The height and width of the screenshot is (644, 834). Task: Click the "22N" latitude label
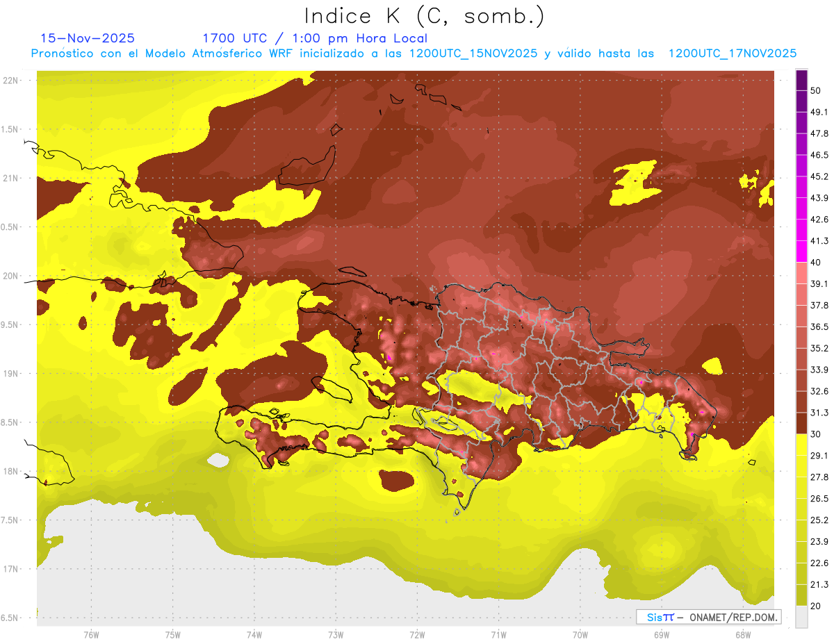[11, 81]
